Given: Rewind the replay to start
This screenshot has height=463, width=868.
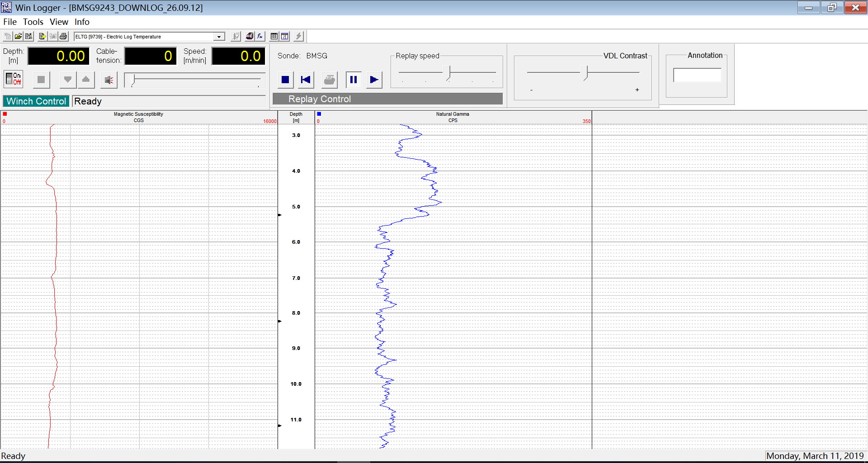Looking at the screenshot, I should (306, 80).
